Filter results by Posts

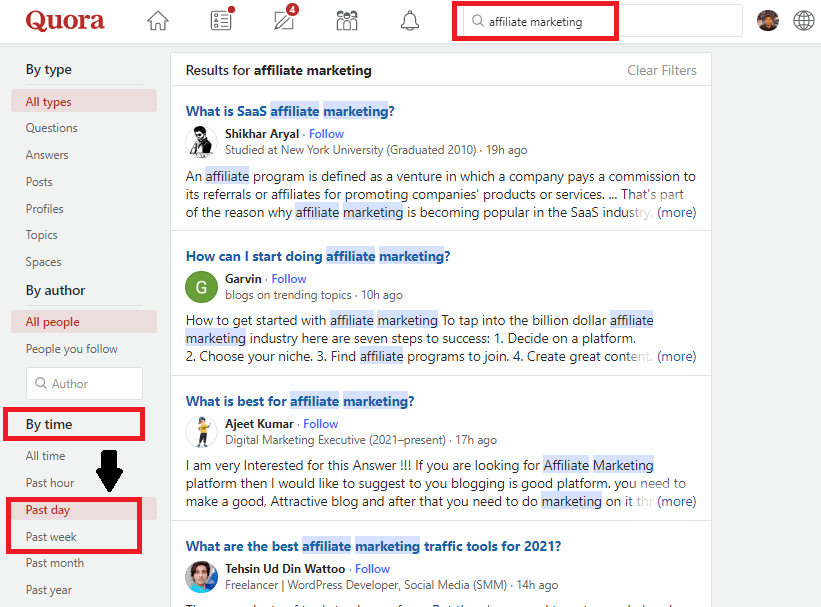click(x=39, y=182)
